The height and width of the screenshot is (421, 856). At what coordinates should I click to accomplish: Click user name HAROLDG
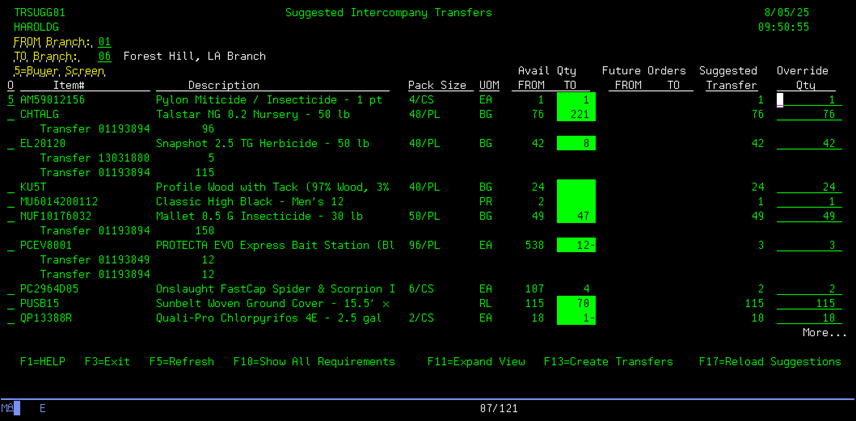[36, 27]
